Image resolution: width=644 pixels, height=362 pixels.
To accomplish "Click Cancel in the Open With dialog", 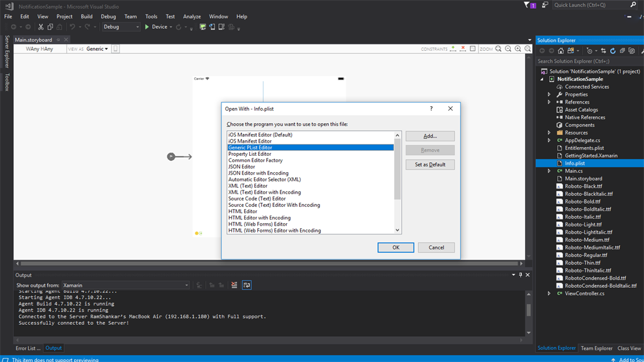I will [436, 248].
